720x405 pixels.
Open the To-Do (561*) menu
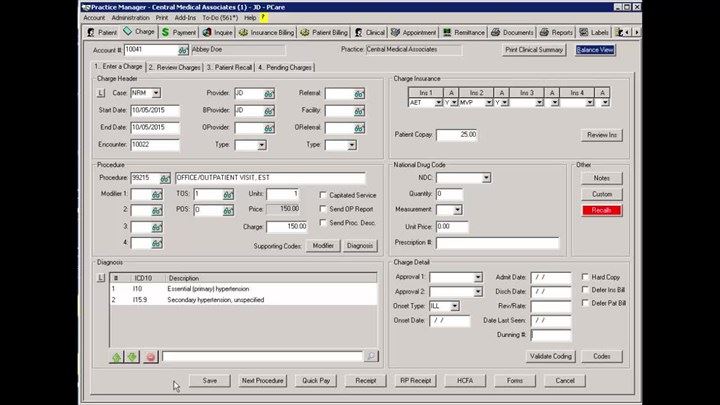pyautogui.click(x=220, y=18)
